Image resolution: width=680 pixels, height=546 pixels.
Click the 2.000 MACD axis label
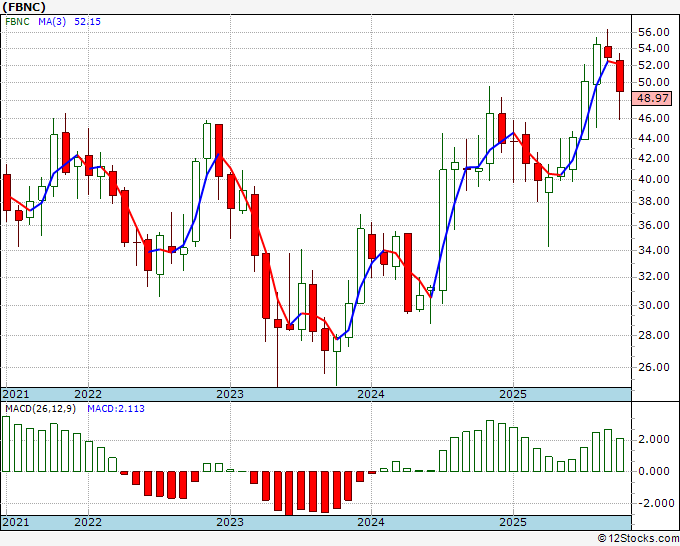point(653,440)
